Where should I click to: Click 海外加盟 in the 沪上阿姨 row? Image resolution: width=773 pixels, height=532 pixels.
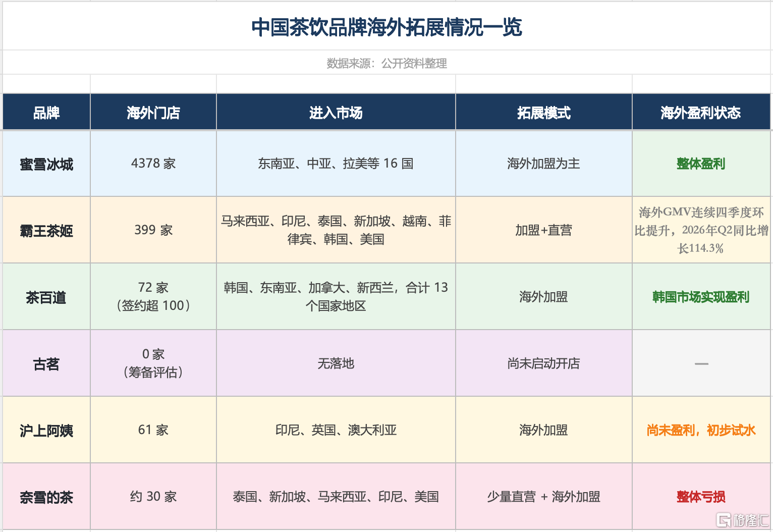click(544, 430)
